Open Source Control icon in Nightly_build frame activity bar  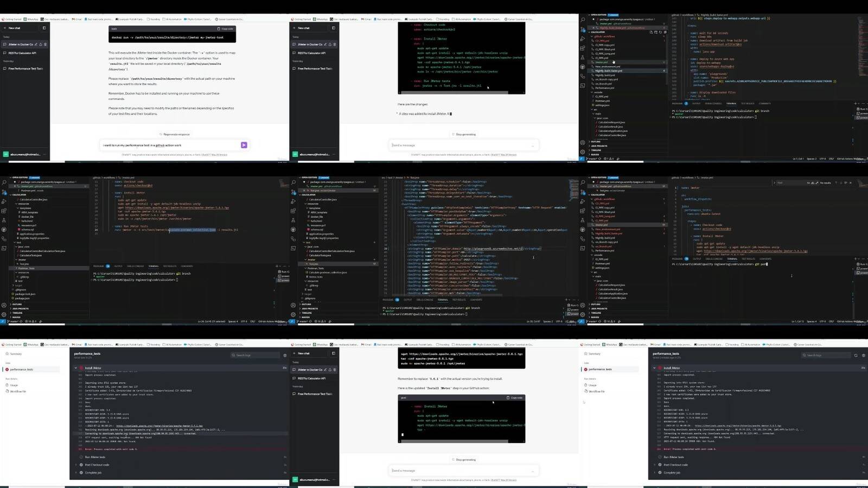click(583, 29)
